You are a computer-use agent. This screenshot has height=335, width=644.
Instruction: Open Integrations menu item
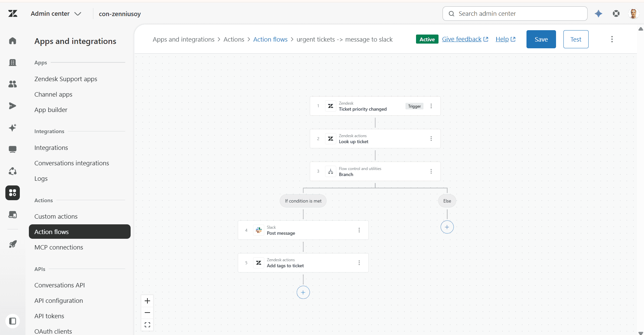(51, 148)
